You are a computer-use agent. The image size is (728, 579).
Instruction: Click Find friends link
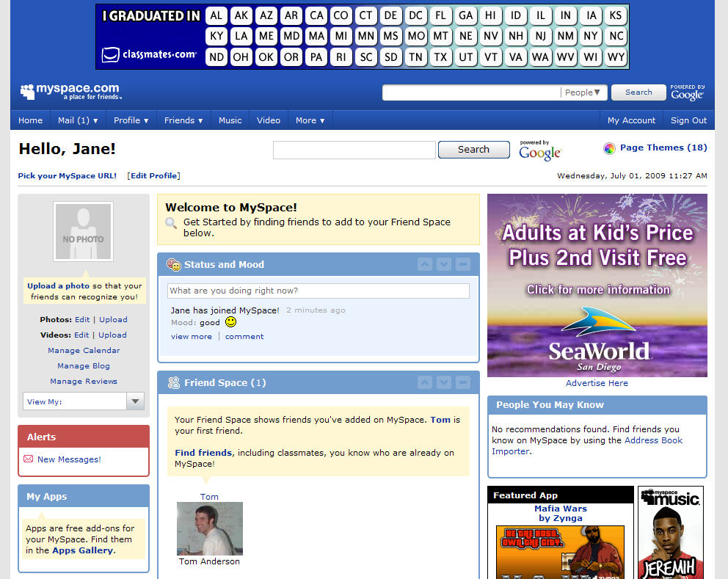pyautogui.click(x=203, y=453)
